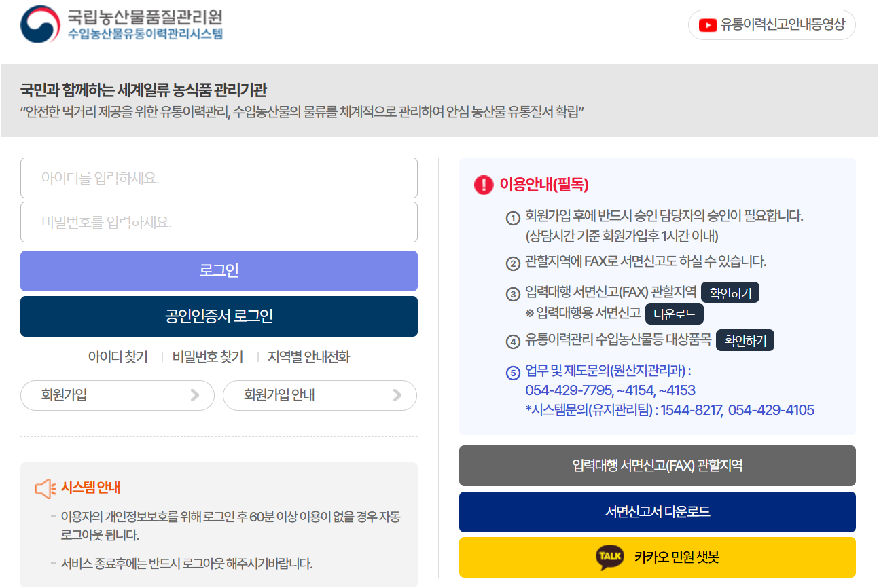Click 다운로드 next to 입력대행용 서면신고
Viewport: 879px width, 588px height.
pos(674,314)
